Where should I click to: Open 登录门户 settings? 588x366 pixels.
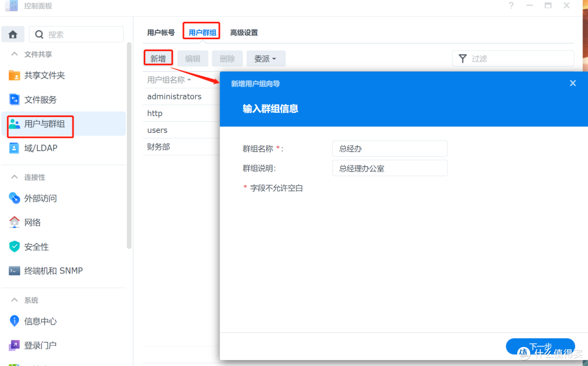click(x=40, y=345)
